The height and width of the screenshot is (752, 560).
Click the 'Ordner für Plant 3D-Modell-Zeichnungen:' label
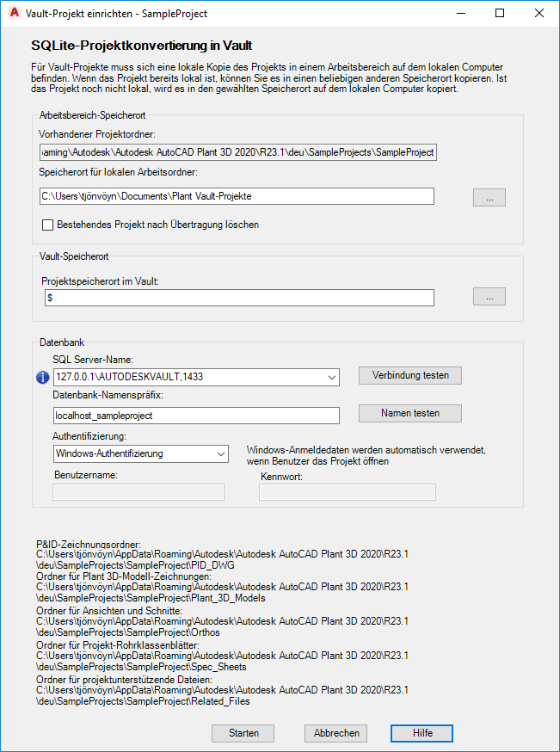(125, 576)
